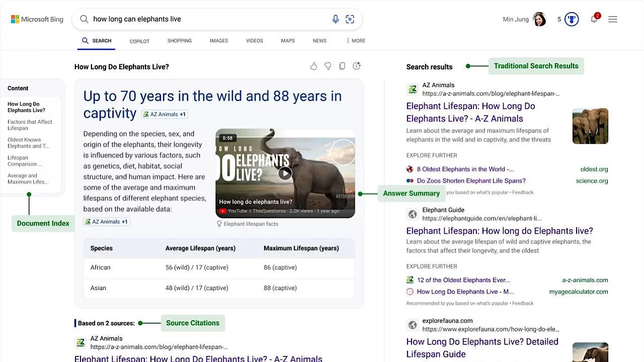Image resolution: width=644 pixels, height=362 pixels.
Task: Switch to the NEWS tab
Action: coord(319,41)
